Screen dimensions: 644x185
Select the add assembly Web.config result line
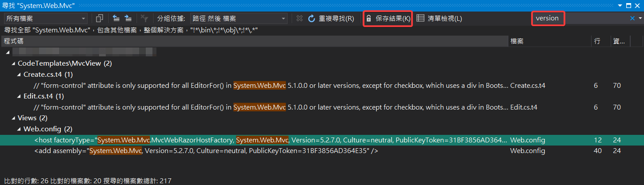click(206, 151)
